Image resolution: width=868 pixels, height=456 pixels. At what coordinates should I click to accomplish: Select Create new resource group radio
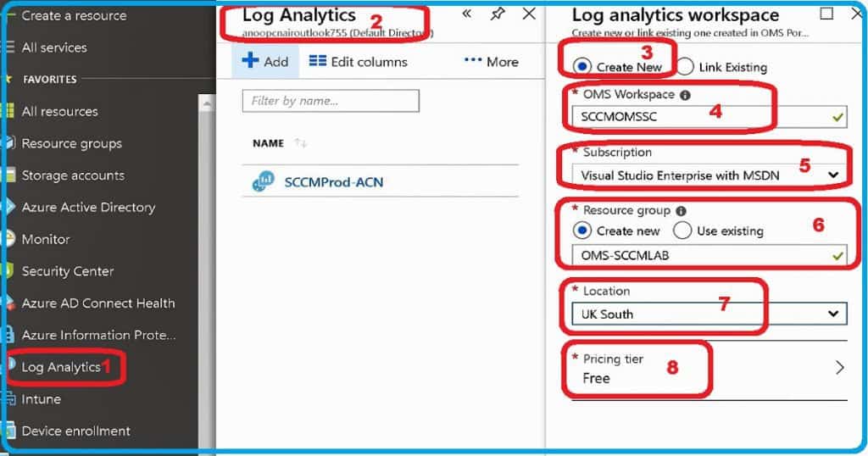coord(582,231)
